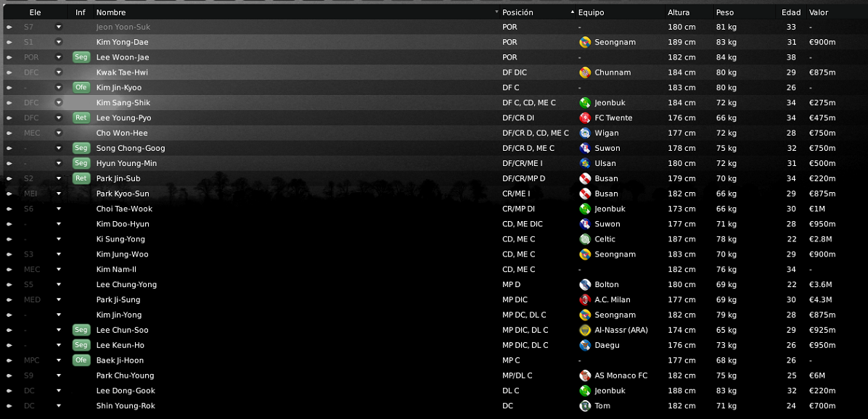Viewport: 868px width, 419px height.
Task: Click the FC Twente club badge
Action: pyautogui.click(x=584, y=118)
